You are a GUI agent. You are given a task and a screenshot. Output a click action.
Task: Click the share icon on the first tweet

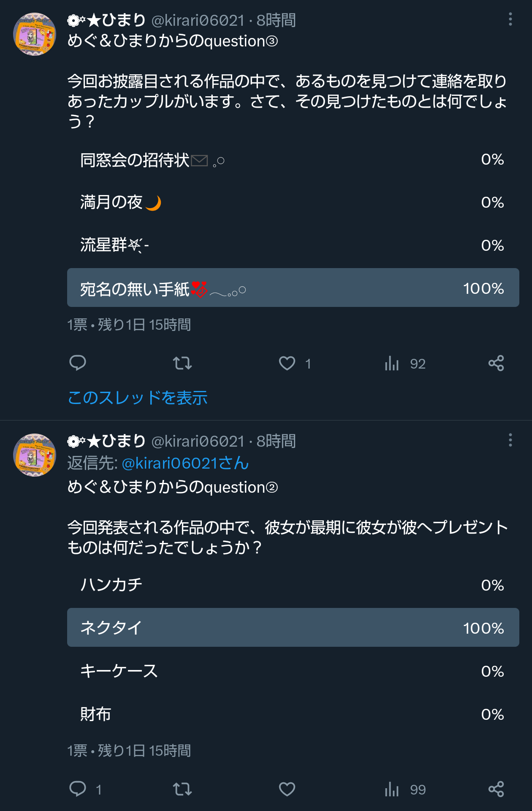click(x=497, y=363)
